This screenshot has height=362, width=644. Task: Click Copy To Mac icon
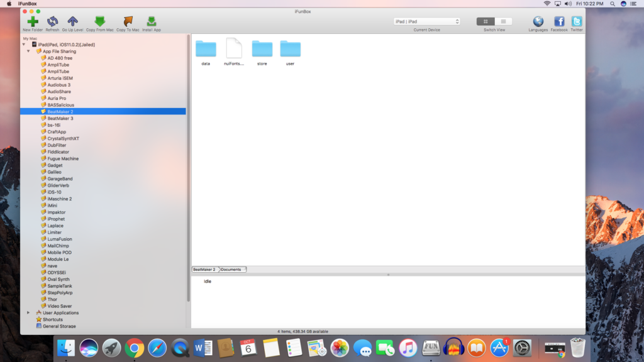tap(128, 21)
